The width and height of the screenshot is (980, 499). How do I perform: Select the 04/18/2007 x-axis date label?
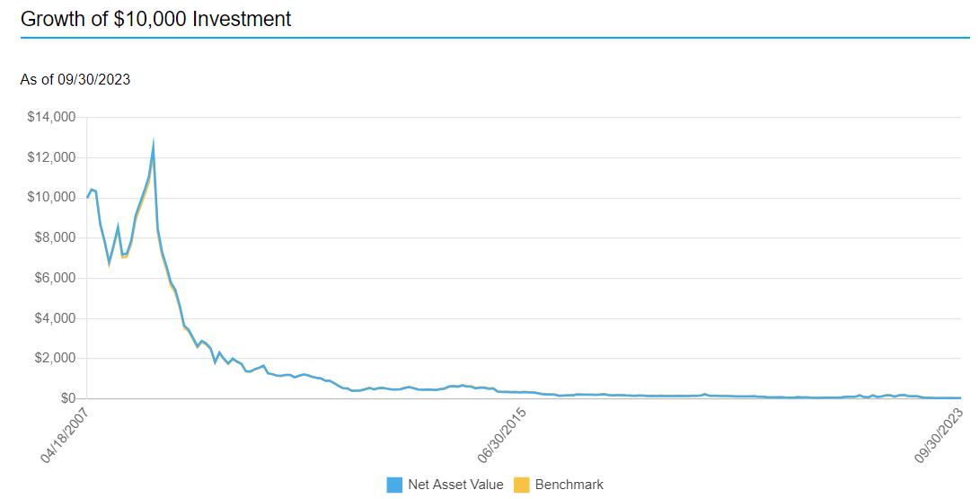[67, 436]
